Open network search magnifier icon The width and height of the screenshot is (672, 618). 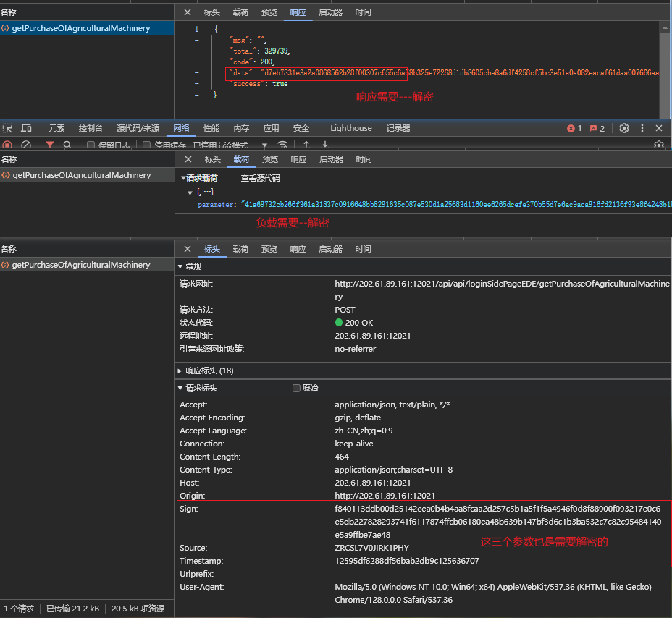click(67, 145)
